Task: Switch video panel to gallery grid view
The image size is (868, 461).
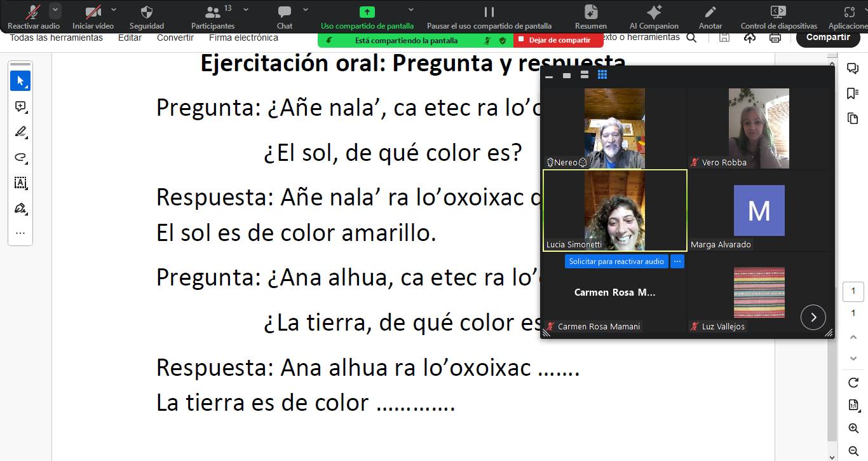Action: (x=602, y=75)
